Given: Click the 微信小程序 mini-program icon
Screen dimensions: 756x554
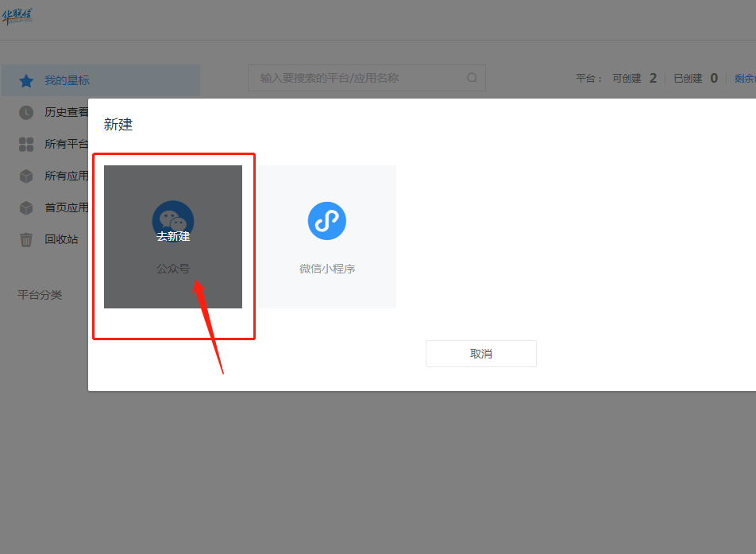Looking at the screenshot, I should pyautogui.click(x=327, y=221).
